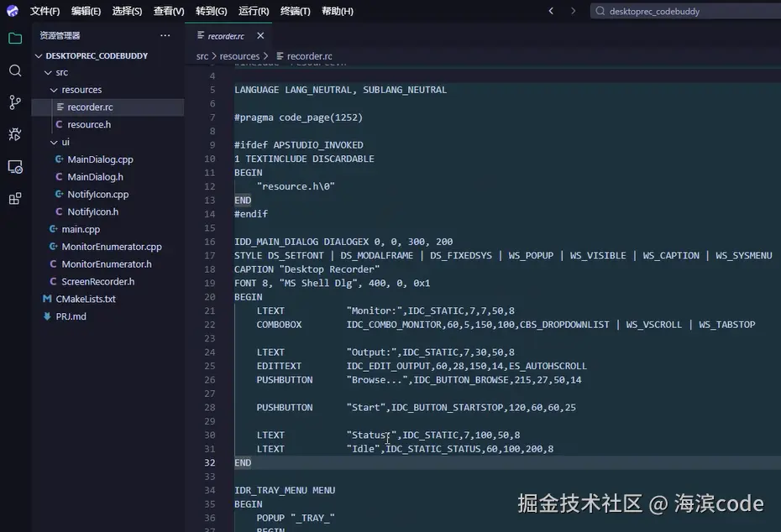Click the CAPTION "Desktop Recorder" line

point(307,269)
